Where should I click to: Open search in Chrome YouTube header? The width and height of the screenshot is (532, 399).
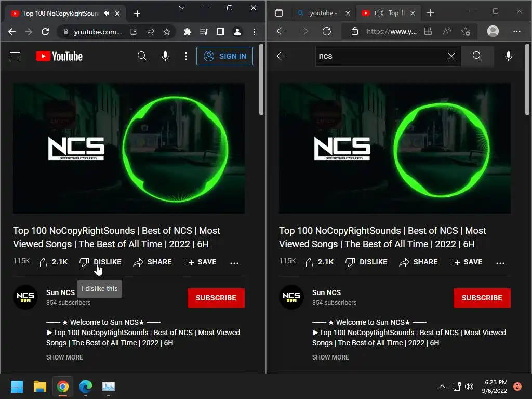(x=142, y=56)
